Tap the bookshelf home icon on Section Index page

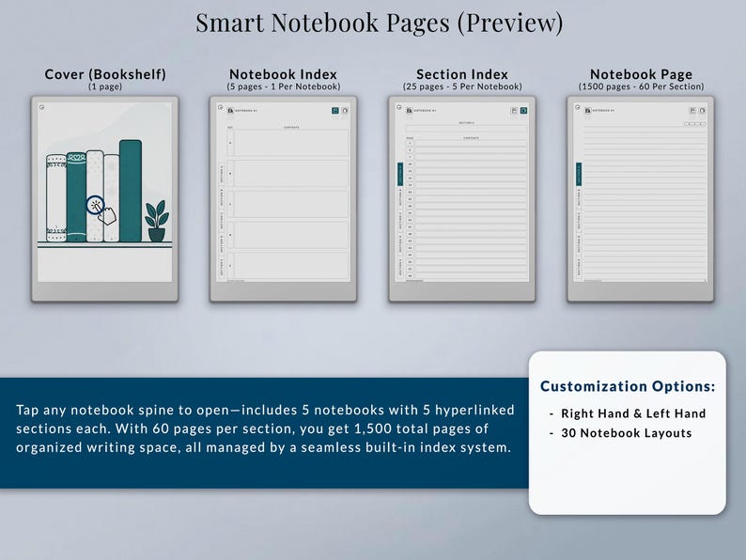409,110
